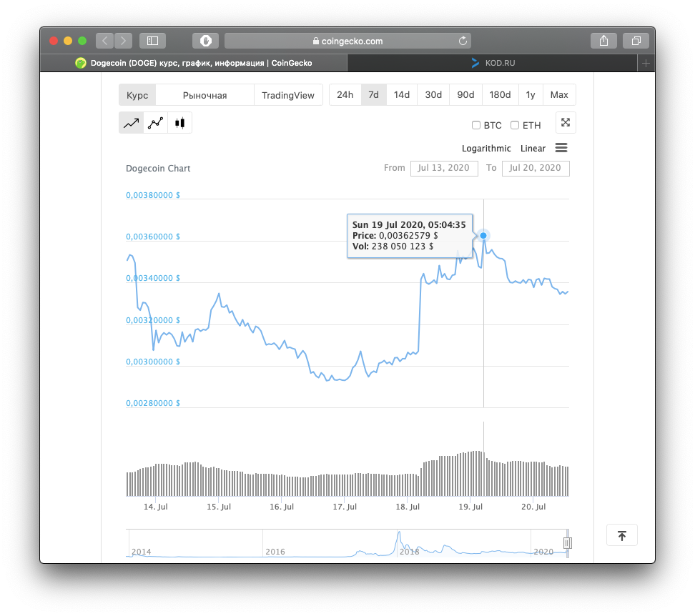Choose the 30d time range
Viewport: 695px width, 616px height.
433,95
